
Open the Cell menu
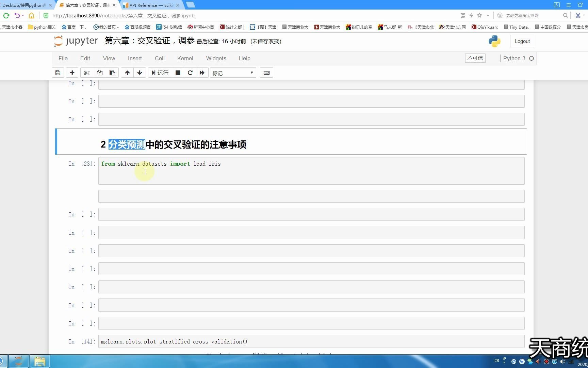tap(160, 58)
